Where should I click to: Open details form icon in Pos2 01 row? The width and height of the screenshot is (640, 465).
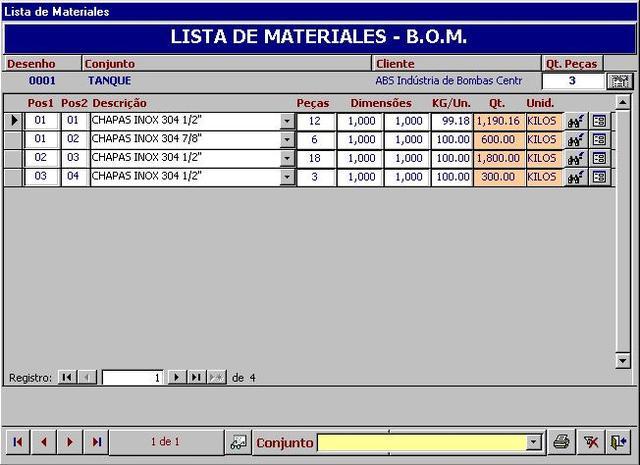(x=599, y=121)
